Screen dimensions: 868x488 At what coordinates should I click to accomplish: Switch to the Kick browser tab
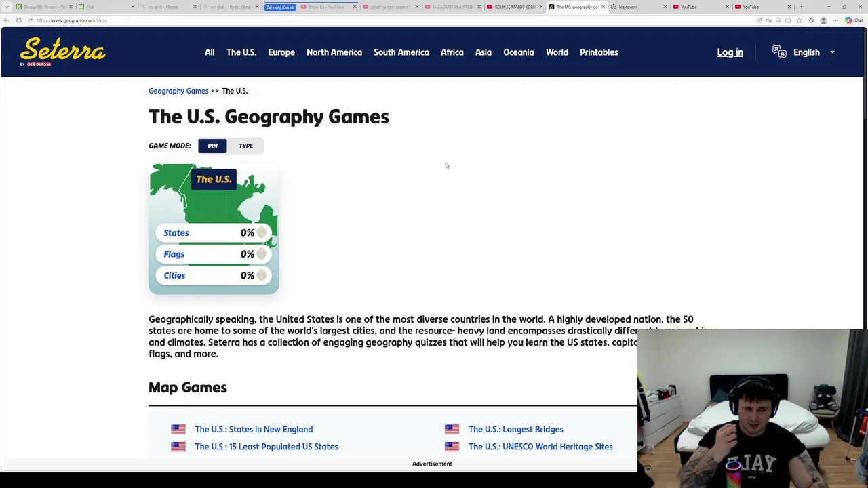pos(105,7)
